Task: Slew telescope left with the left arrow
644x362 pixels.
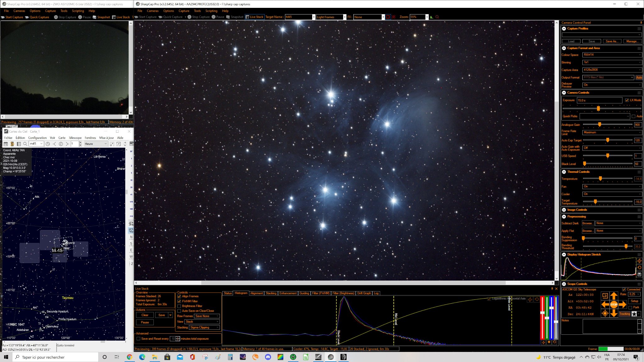Action: point(605,304)
